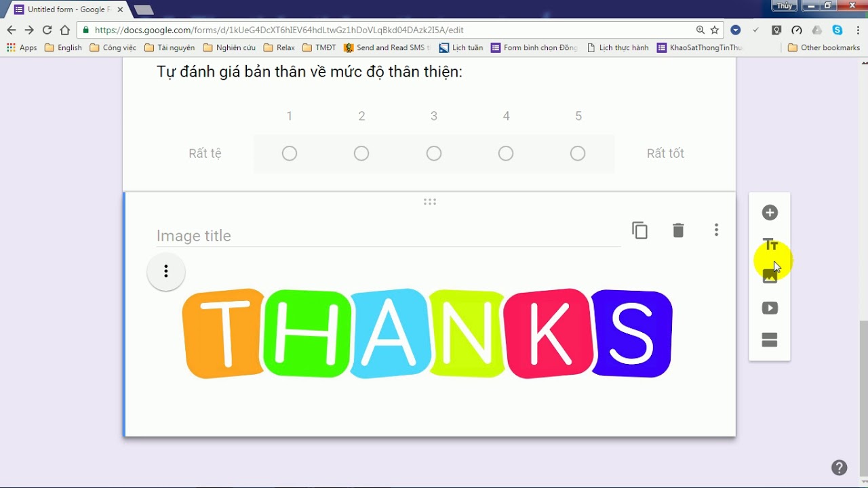Open the Nghiên cứu bookmarks folder
The image size is (868, 488).
[229, 47]
